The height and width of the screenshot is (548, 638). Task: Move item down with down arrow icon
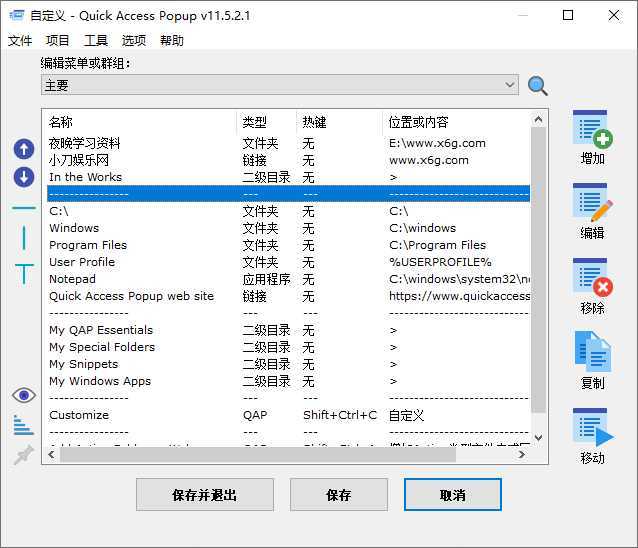point(23,177)
